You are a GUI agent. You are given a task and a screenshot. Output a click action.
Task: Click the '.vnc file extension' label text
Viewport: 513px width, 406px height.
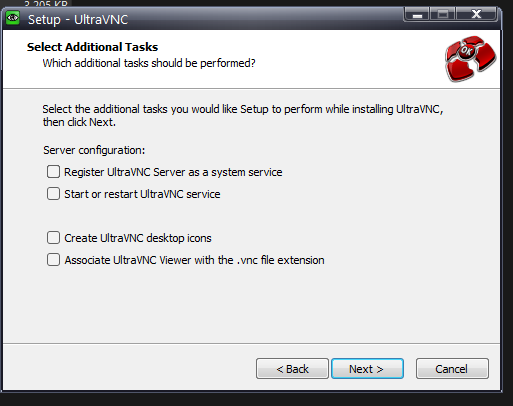coord(281,260)
